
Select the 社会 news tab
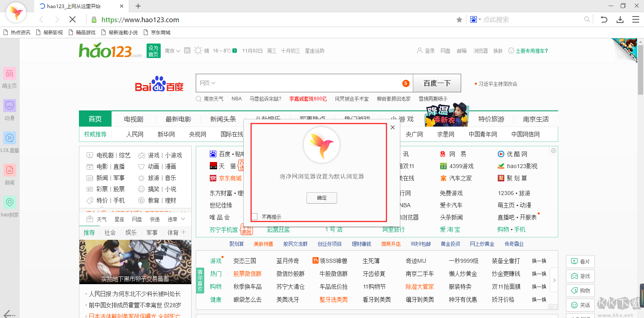tap(110, 233)
